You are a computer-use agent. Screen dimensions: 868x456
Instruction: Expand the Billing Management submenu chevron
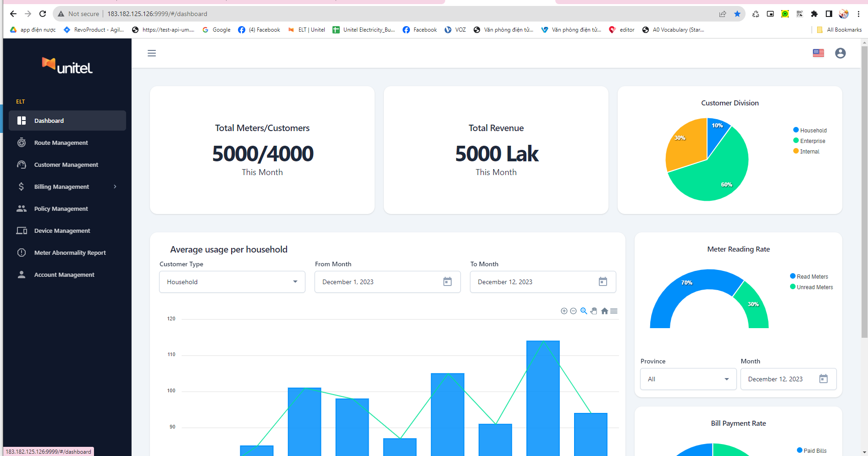[115, 187]
